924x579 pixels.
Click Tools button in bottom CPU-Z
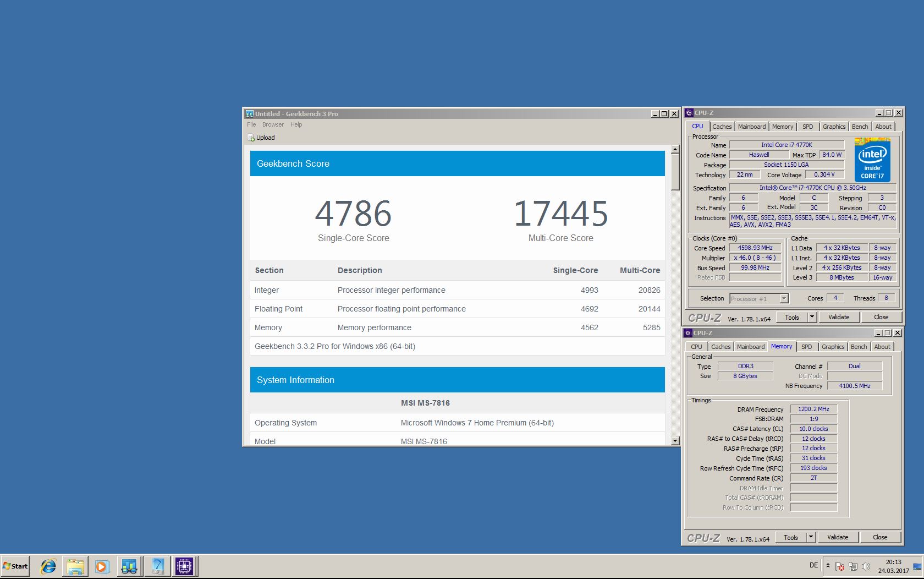(790, 537)
